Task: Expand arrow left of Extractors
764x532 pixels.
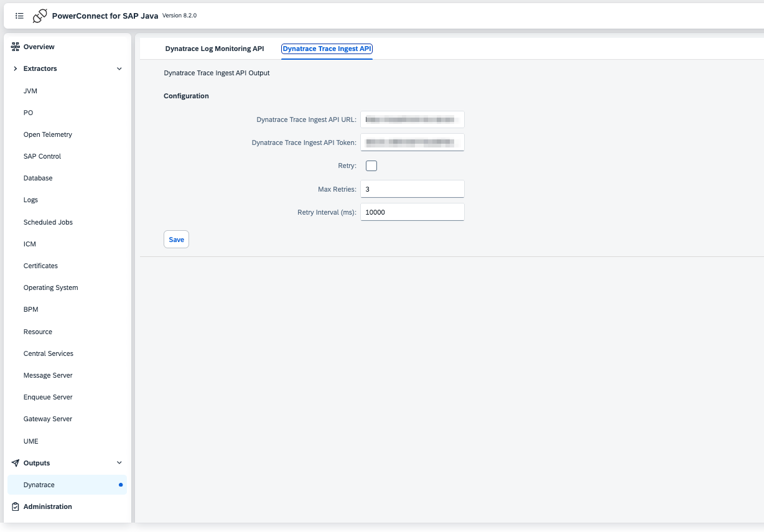Action: 16,68
